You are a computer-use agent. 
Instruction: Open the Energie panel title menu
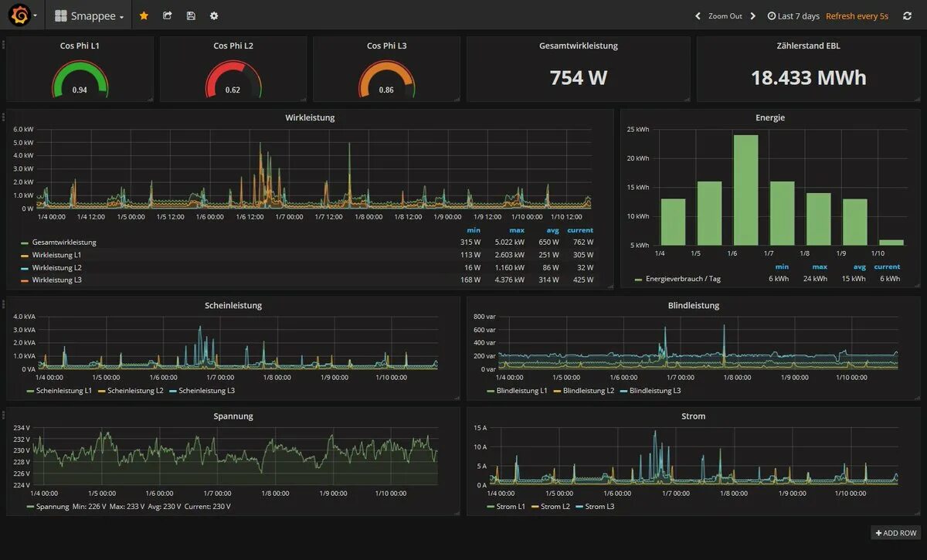coord(770,117)
